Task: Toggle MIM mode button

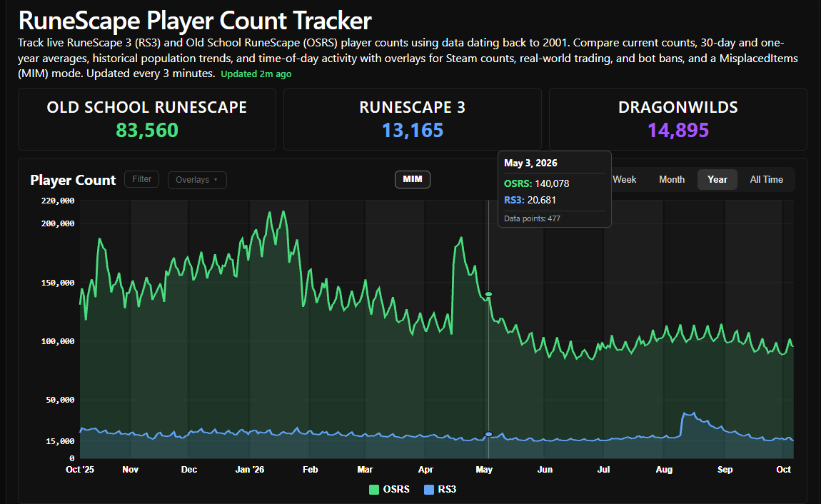Action: tap(413, 179)
